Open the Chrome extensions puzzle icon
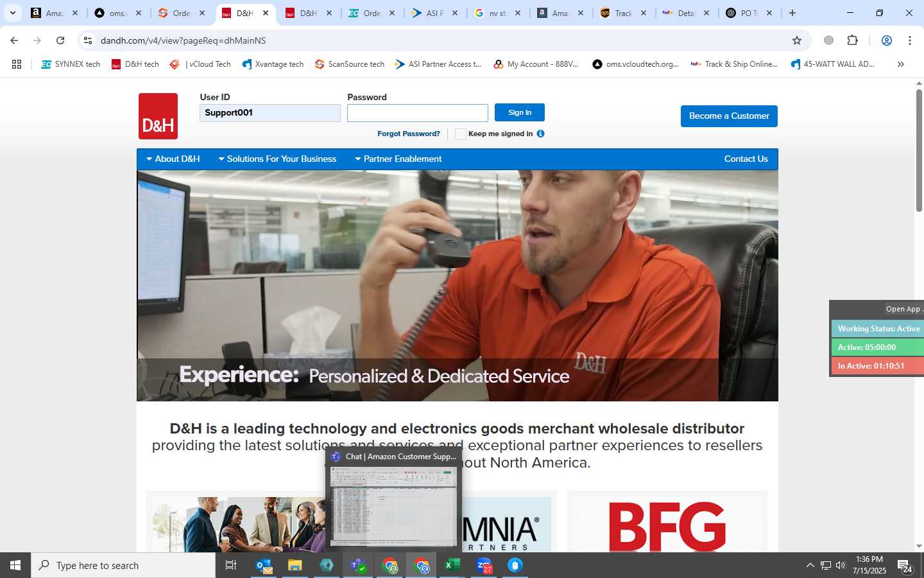 (852, 40)
